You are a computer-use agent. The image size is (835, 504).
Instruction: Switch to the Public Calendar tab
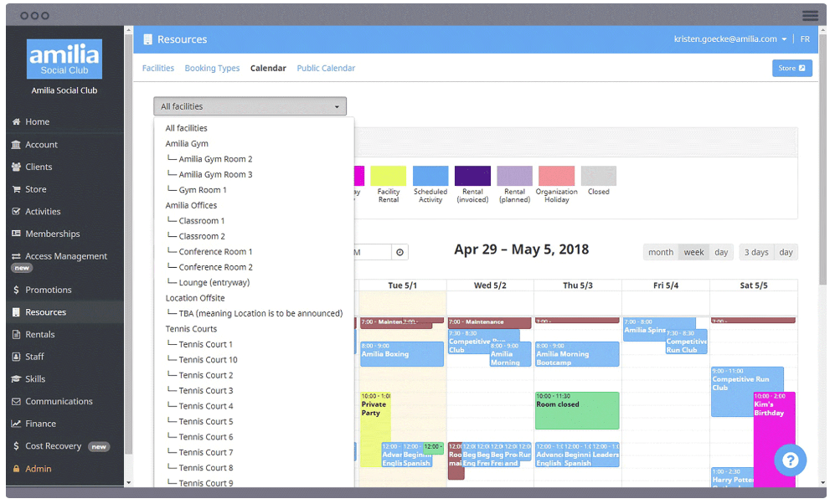tap(326, 68)
